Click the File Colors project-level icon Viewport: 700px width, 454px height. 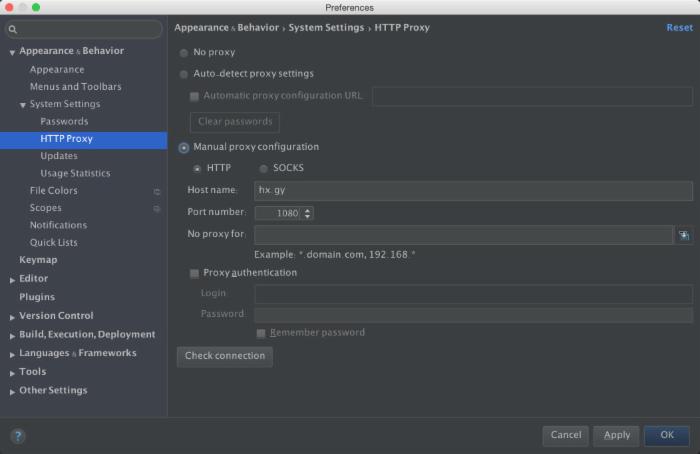(x=157, y=191)
